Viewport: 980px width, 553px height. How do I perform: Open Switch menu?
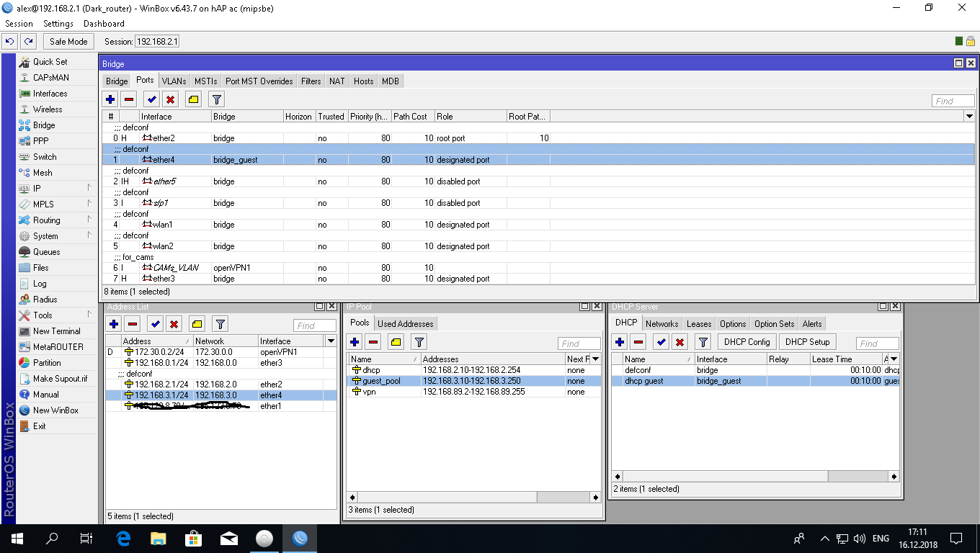(x=45, y=157)
